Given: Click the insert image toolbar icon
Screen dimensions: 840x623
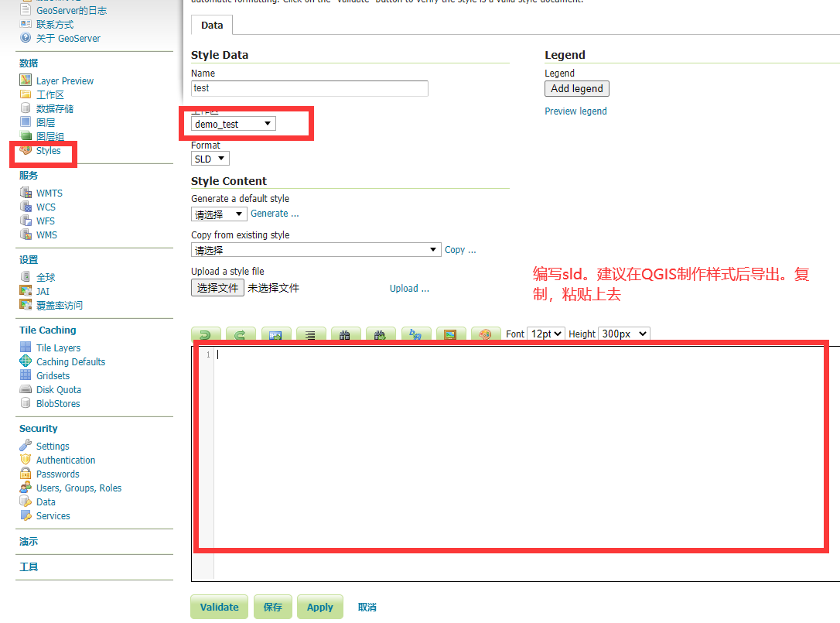Looking at the screenshot, I should point(450,334).
